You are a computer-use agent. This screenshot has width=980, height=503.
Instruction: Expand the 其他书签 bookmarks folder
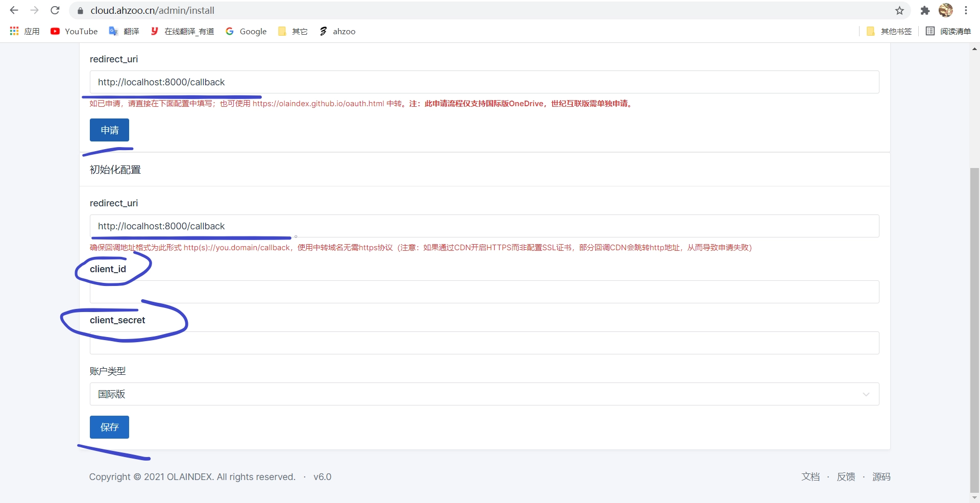[x=889, y=31]
